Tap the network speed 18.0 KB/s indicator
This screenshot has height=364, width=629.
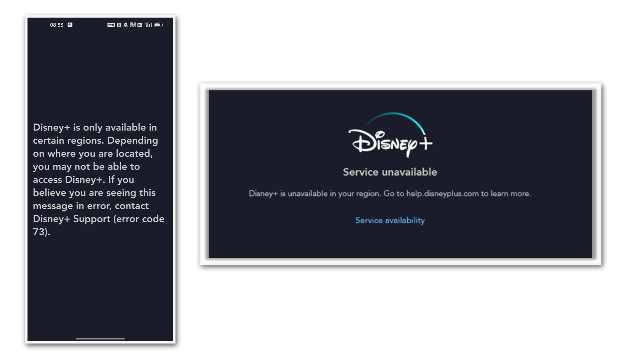point(133,25)
